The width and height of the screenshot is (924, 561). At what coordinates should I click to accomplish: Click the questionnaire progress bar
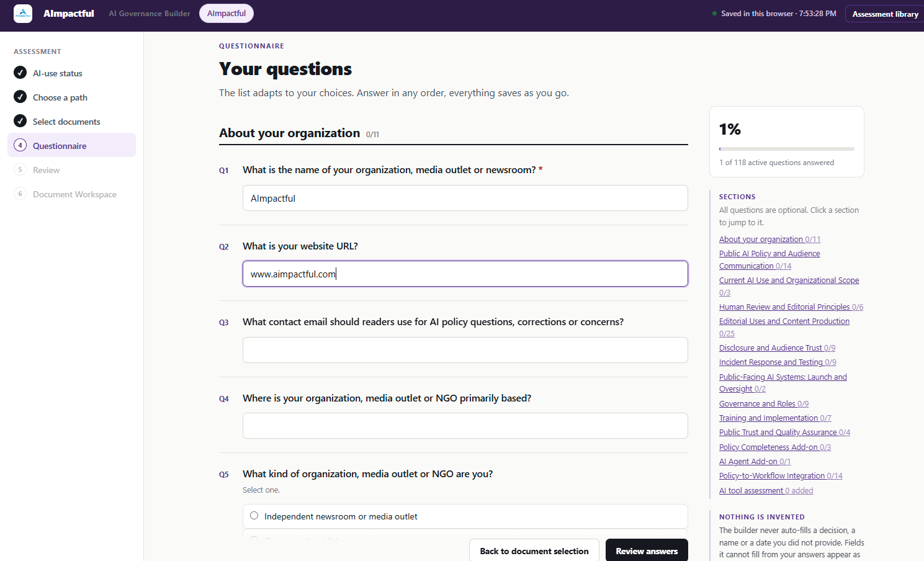tap(787, 149)
